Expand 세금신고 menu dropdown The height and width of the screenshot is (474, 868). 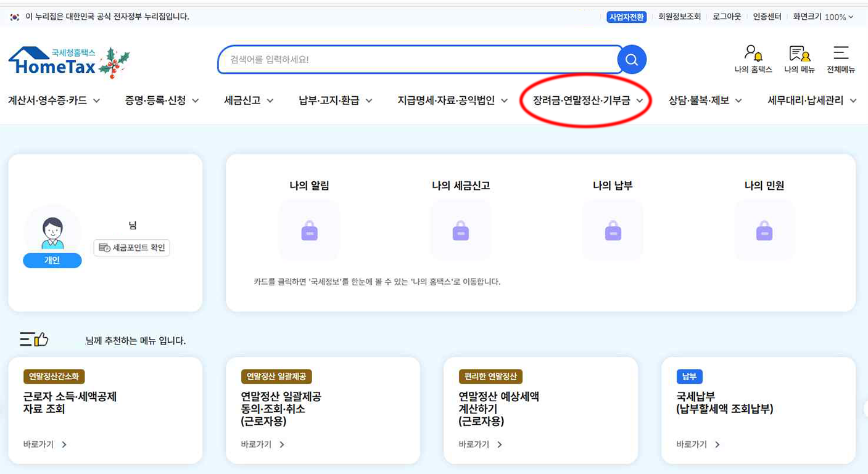tap(249, 100)
